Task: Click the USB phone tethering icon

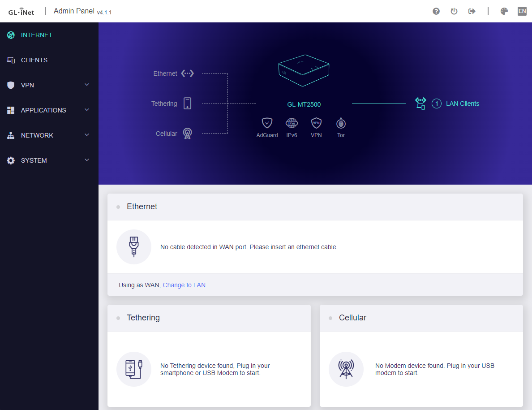Action: click(134, 369)
